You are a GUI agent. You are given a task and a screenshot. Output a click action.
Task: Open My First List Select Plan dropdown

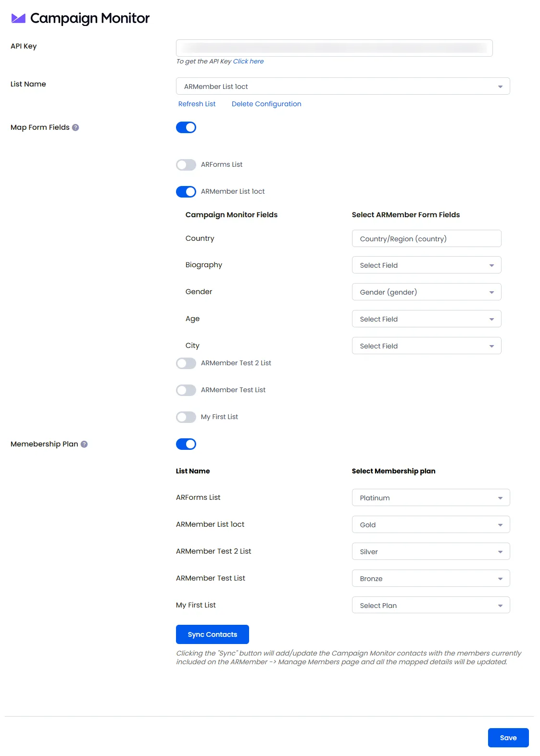coord(431,606)
